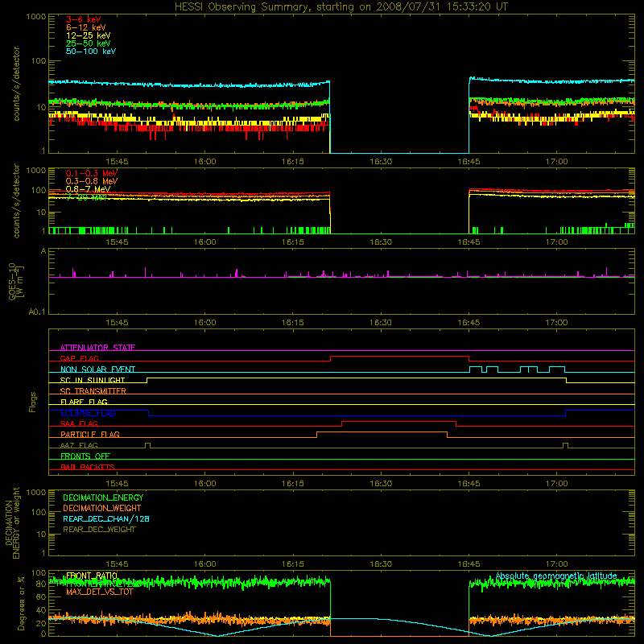
Task: Pick the 0.8-7 MeV legend label
Action: 88,189
